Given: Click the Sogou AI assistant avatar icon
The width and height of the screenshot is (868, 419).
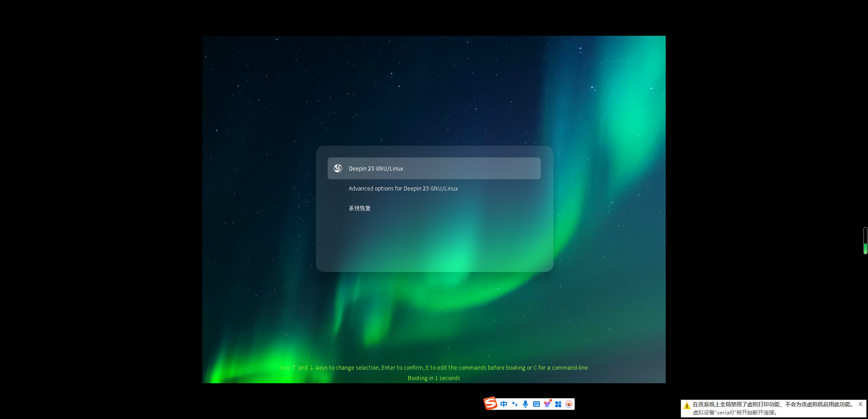Looking at the screenshot, I should click(569, 404).
